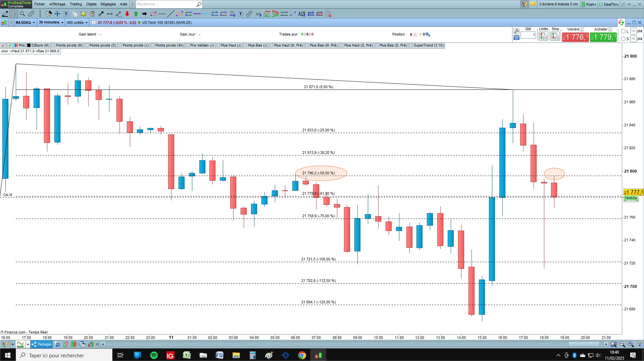
Task: Click the trash delete objects icon
Action: (92, 14)
